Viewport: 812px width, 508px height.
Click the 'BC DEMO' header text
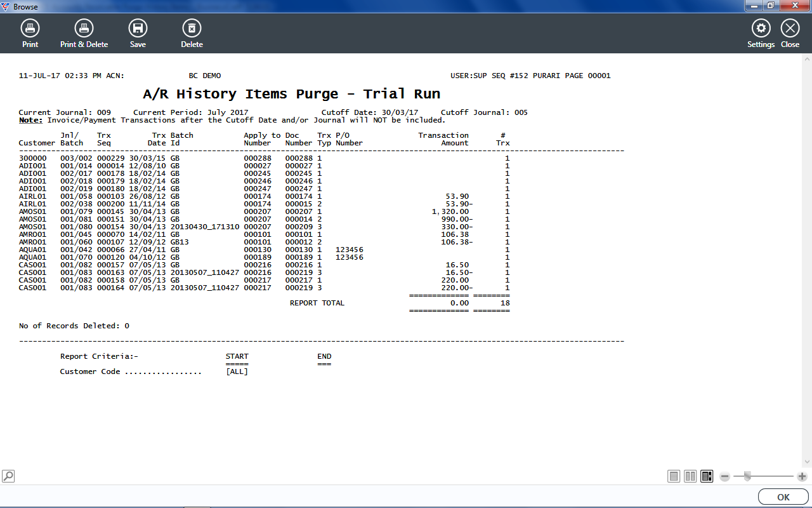coord(205,76)
